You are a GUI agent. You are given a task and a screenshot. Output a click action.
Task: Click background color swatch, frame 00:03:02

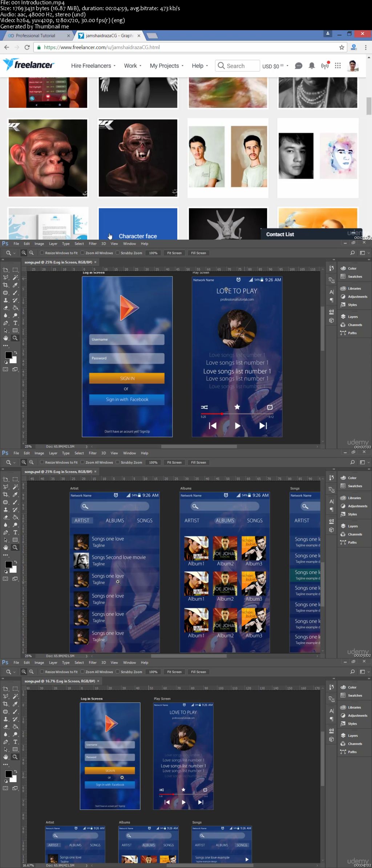(14, 569)
